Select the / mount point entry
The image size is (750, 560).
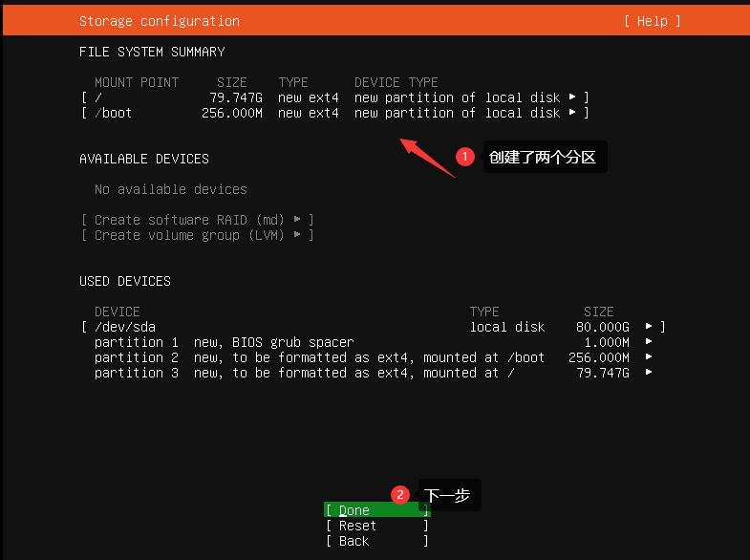coord(334,97)
